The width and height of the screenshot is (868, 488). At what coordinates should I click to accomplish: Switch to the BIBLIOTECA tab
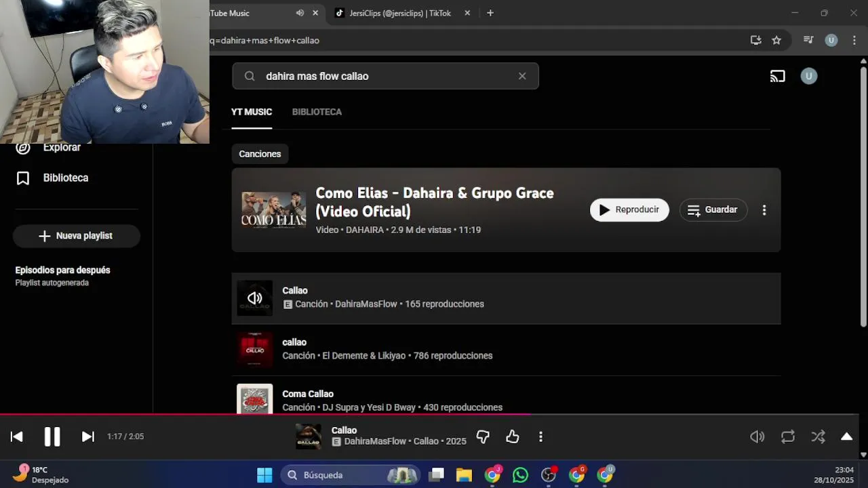pos(317,112)
